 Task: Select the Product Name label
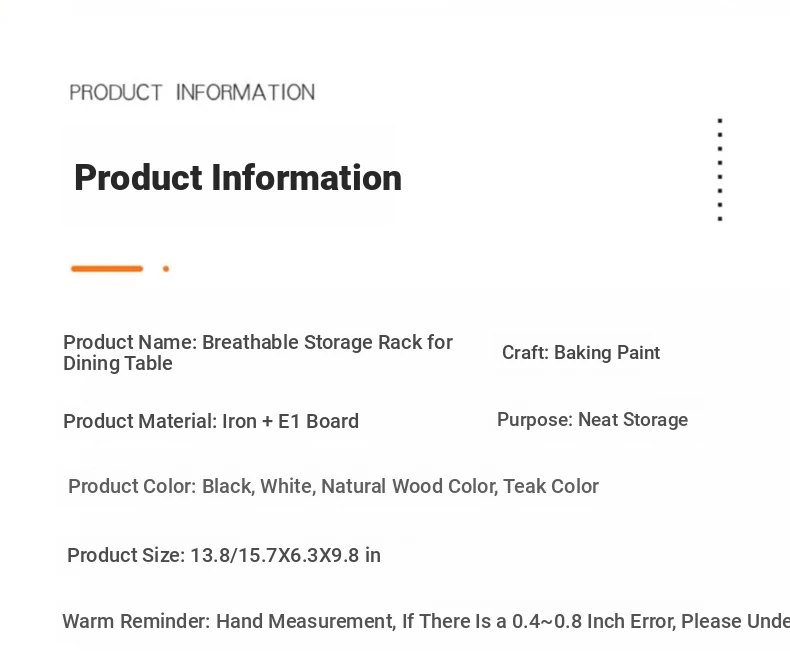click(130, 342)
